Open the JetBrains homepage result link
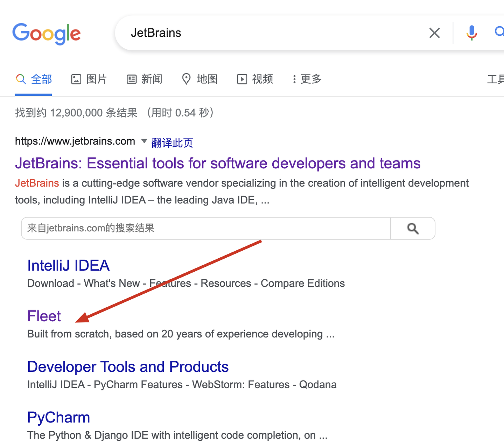 (x=217, y=163)
